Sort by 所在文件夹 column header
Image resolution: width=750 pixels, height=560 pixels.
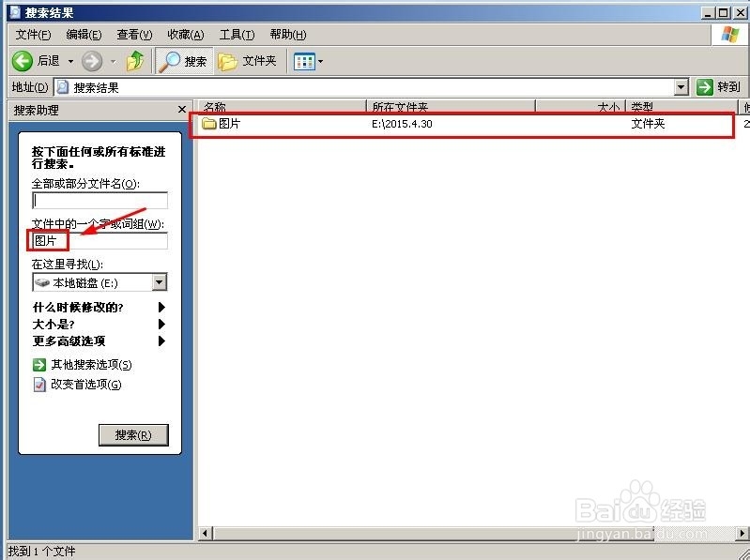[x=452, y=107]
